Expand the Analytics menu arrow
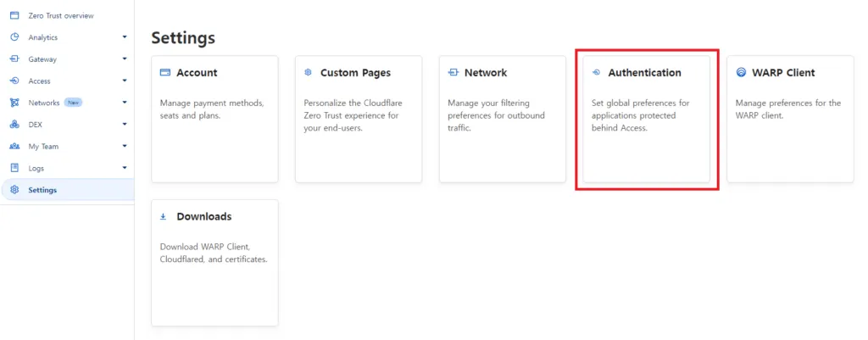The height and width of the screenshot is (340, 868). point(125,37)
